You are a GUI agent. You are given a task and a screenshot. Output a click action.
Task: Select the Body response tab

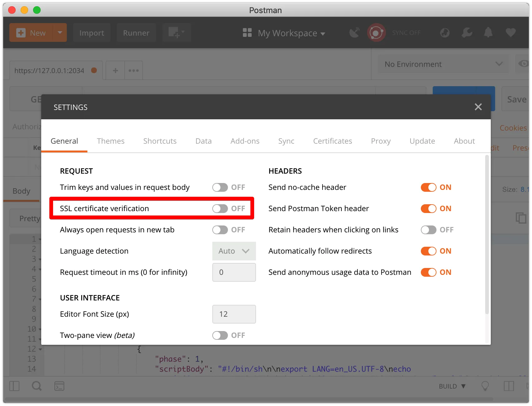tap(22, 191)
